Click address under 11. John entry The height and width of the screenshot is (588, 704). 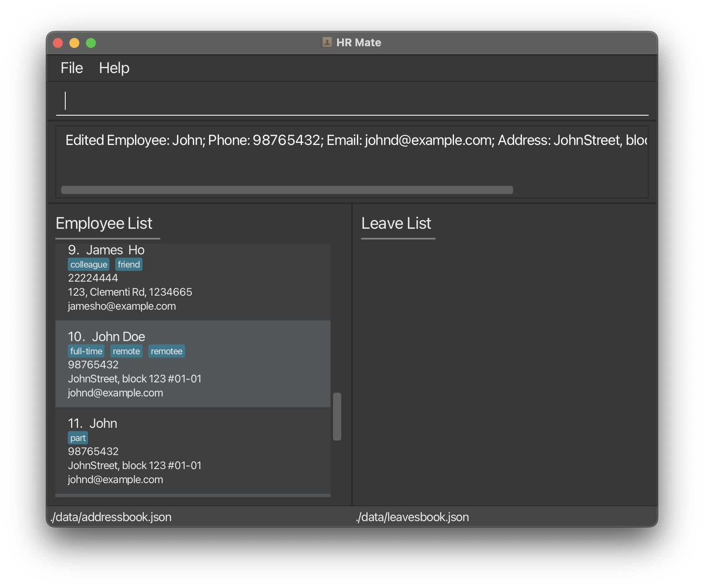point(135,465)
